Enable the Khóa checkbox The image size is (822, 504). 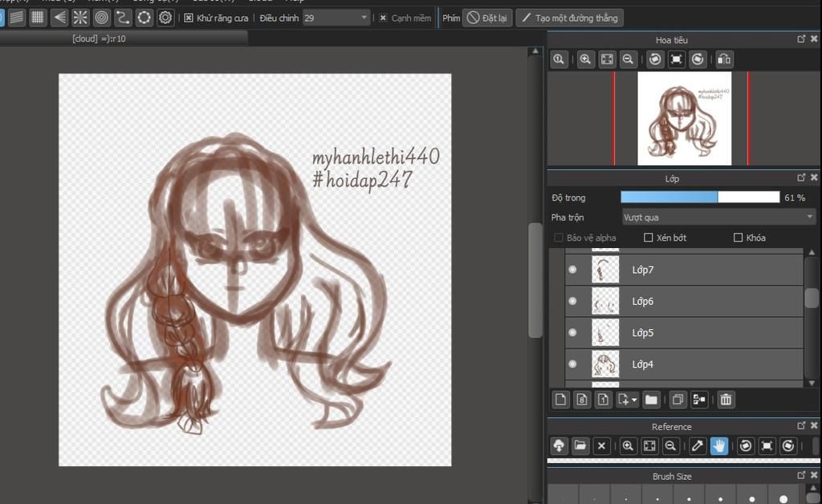click(739, 238)
